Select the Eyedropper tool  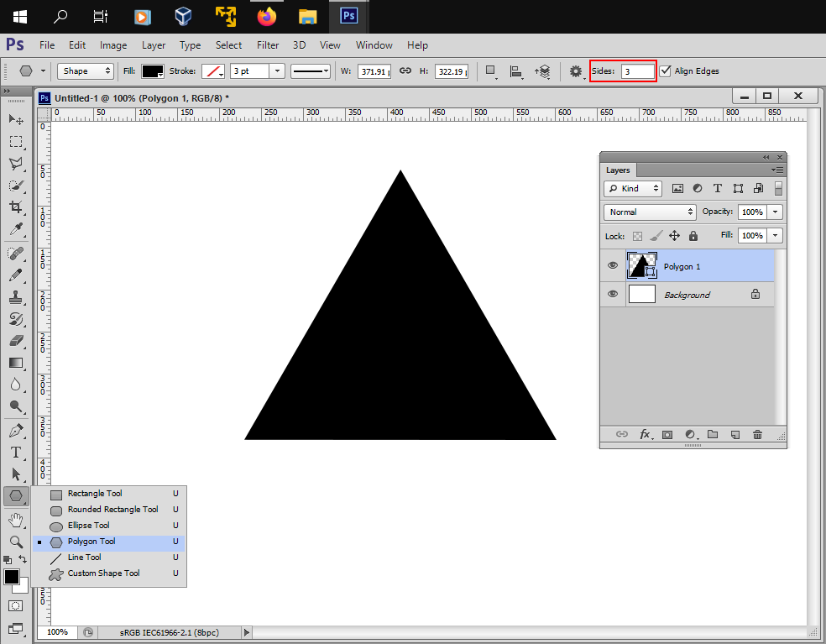(16, 229)
